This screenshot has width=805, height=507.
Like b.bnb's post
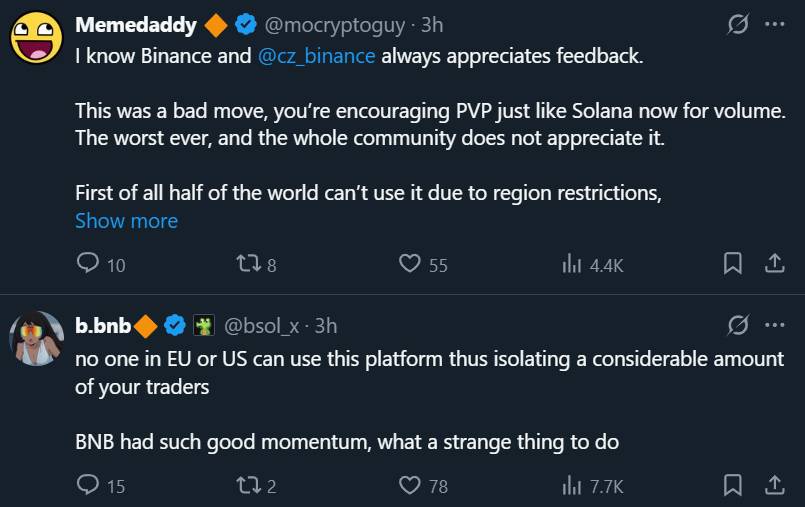[x=409, y=486]
